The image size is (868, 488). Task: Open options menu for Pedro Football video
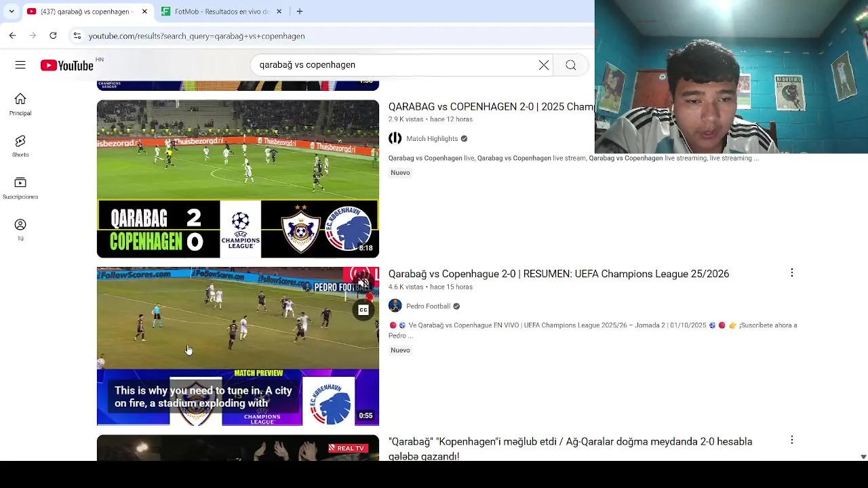(791, 272)
